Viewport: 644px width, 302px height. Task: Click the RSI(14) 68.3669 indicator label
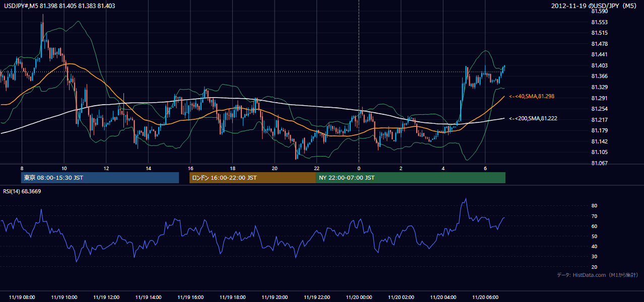(22, 191)
